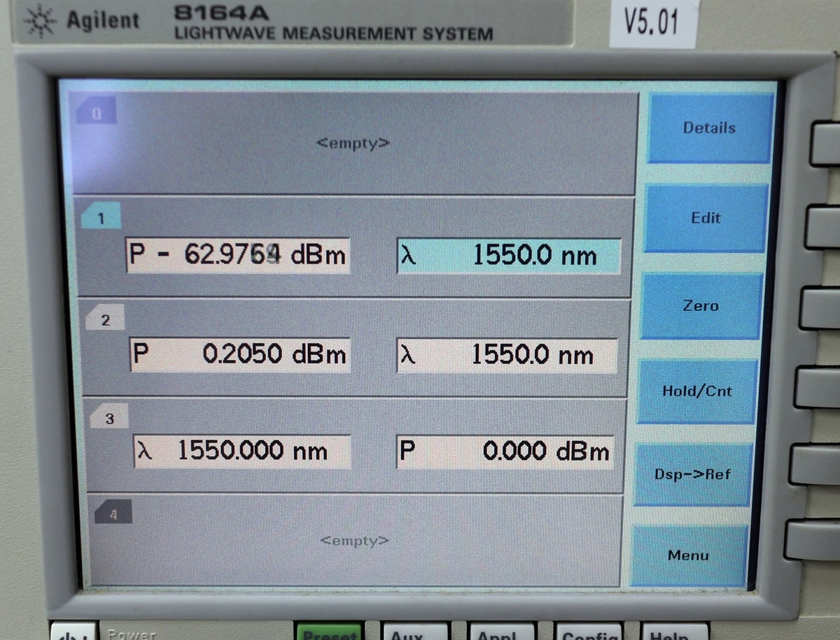Open the Menu softkey
This screenshot has height=640, width=840.
click(x=689, y=555)
